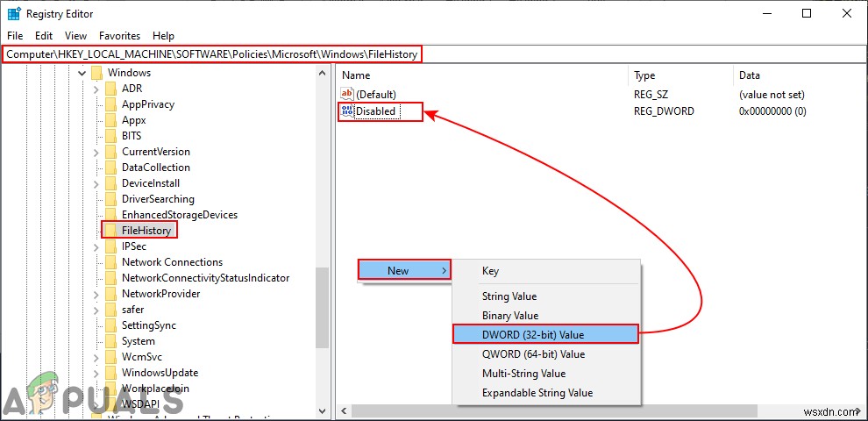868x421 pixels.
Task: Select the DataCollection folder icon
Action: tap(111, 168)
